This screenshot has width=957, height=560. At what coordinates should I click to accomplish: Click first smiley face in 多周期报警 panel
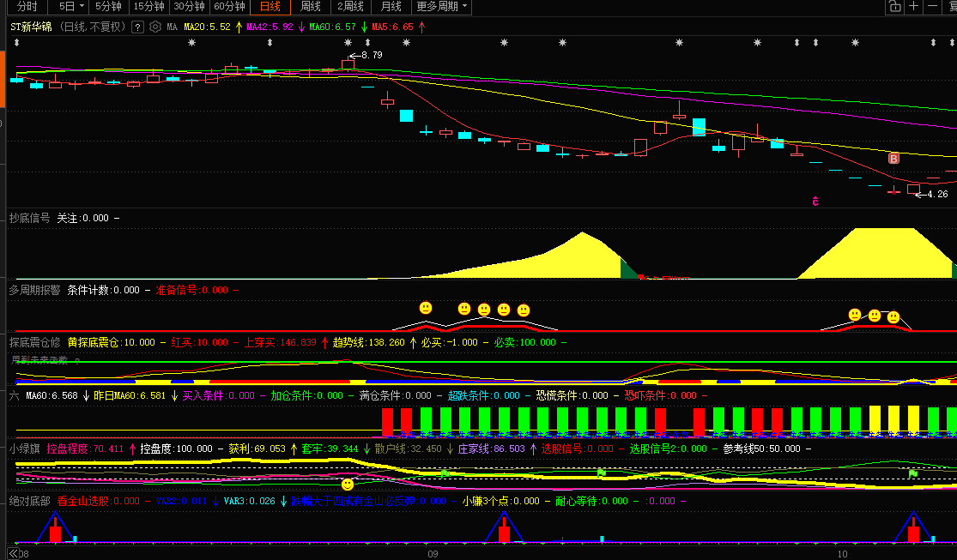tap(426, 308)
